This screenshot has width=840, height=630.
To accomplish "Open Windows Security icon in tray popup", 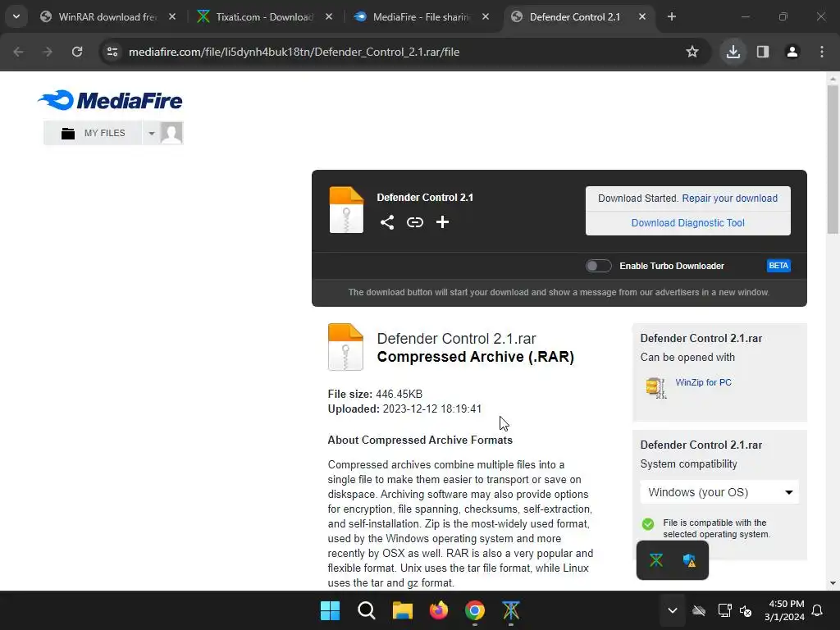I will (x=689, y=560).
